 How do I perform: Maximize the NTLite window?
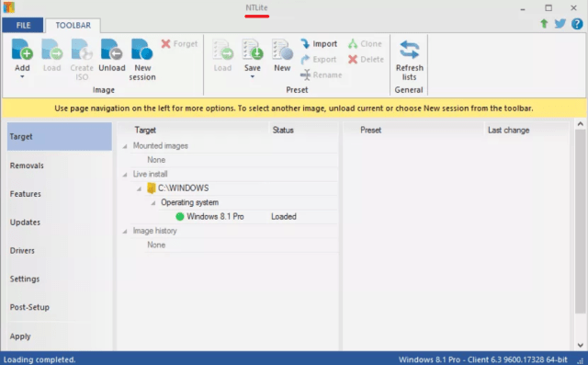[548, 8]
